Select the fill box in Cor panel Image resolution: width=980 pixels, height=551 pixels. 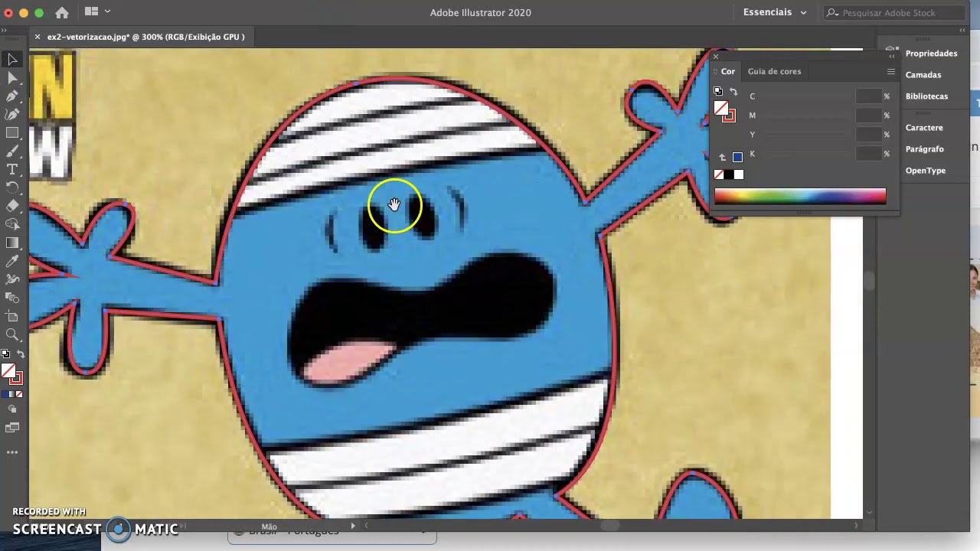pyautogui.click(x=720, y=108)
